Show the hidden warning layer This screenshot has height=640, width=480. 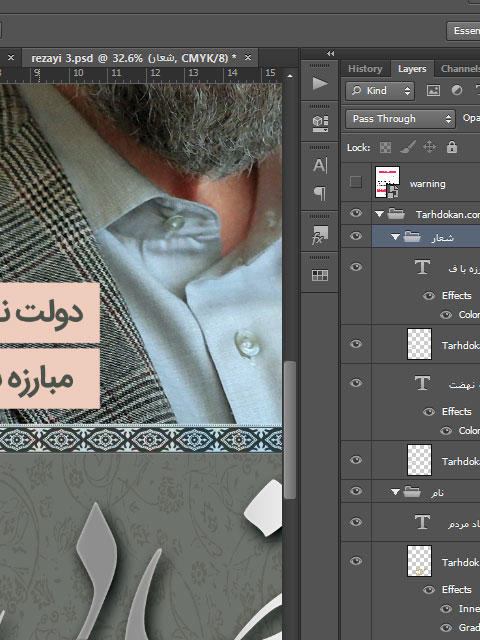click(x=356, y=182)
